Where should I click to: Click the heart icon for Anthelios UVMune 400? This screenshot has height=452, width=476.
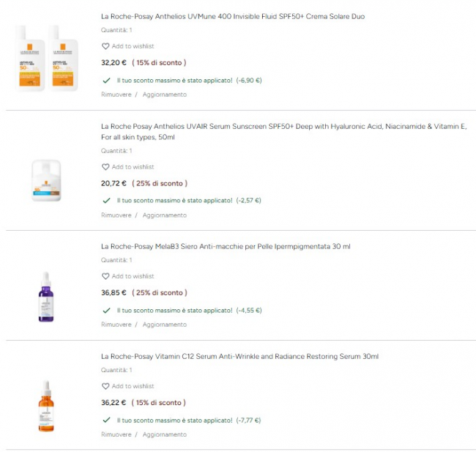[x=105, y=46]
